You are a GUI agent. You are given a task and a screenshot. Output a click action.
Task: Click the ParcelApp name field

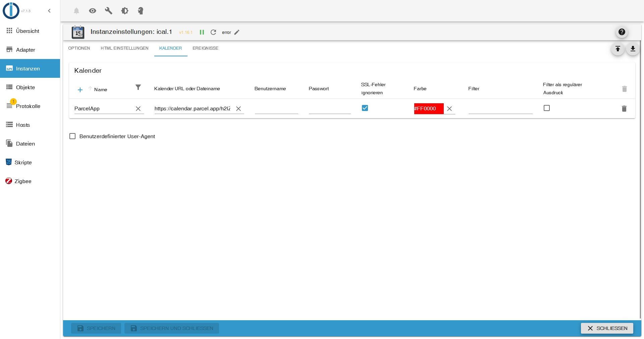(x=103, y=109)
